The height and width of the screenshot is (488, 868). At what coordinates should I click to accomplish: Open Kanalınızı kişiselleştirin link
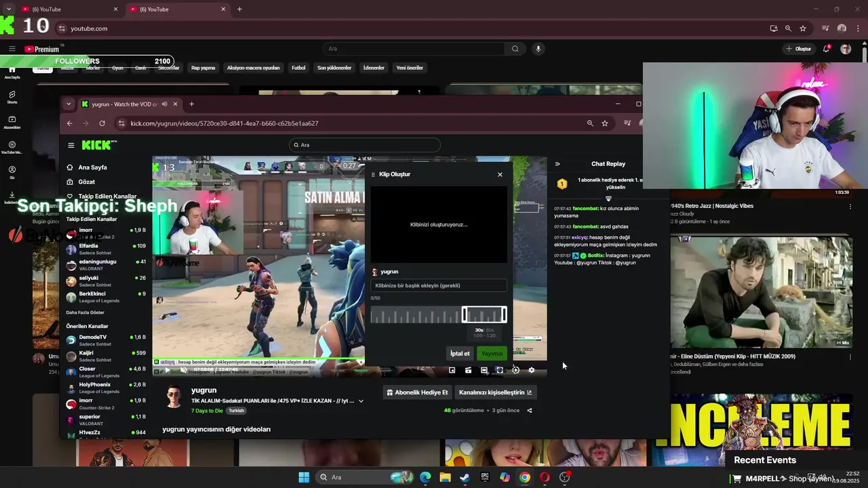tap(495, 392)
